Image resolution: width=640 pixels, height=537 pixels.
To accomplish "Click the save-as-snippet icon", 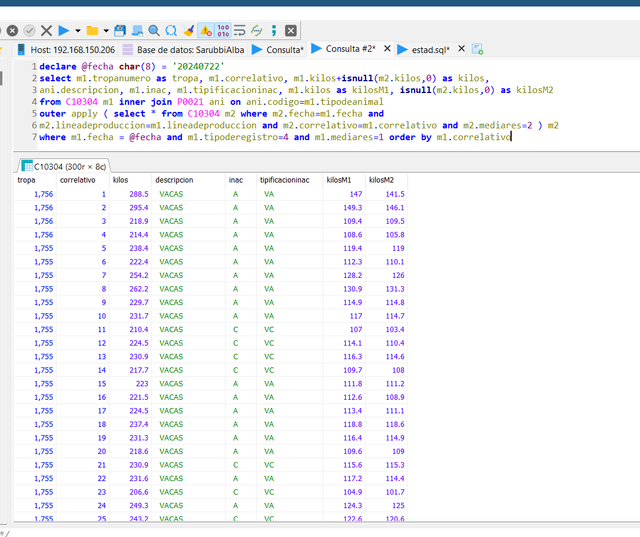I will pos(137,31).
